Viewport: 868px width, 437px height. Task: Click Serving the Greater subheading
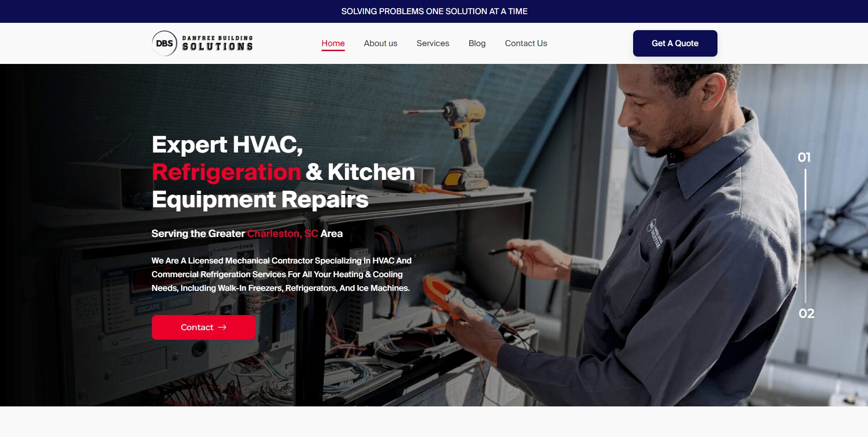click(198, 234)
